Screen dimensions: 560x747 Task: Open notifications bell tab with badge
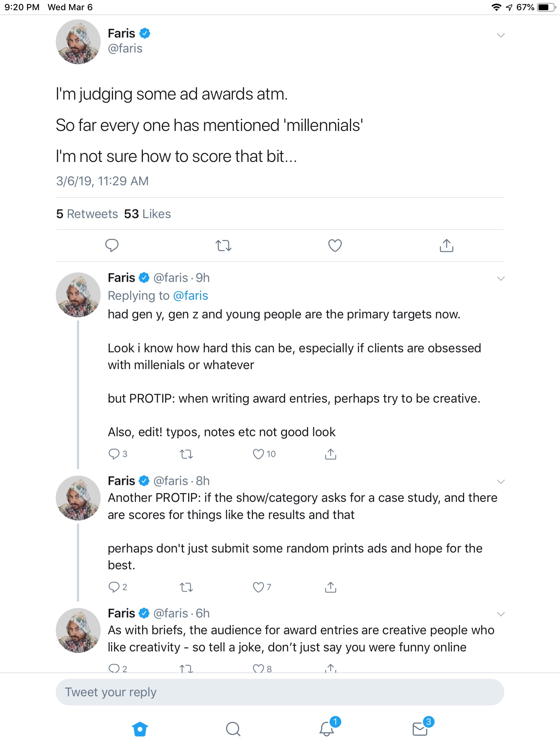click(327, 728)
